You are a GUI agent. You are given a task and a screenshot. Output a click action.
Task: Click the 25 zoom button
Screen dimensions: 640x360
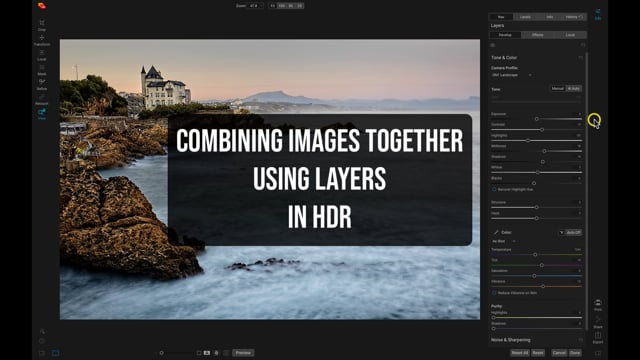(x=300, y=6)
